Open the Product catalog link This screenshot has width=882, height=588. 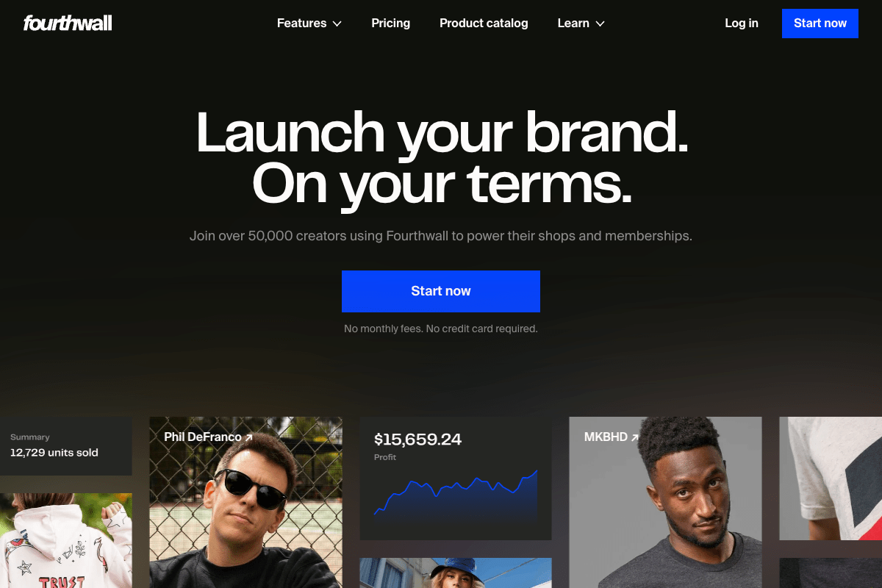[x=484, y=24]
